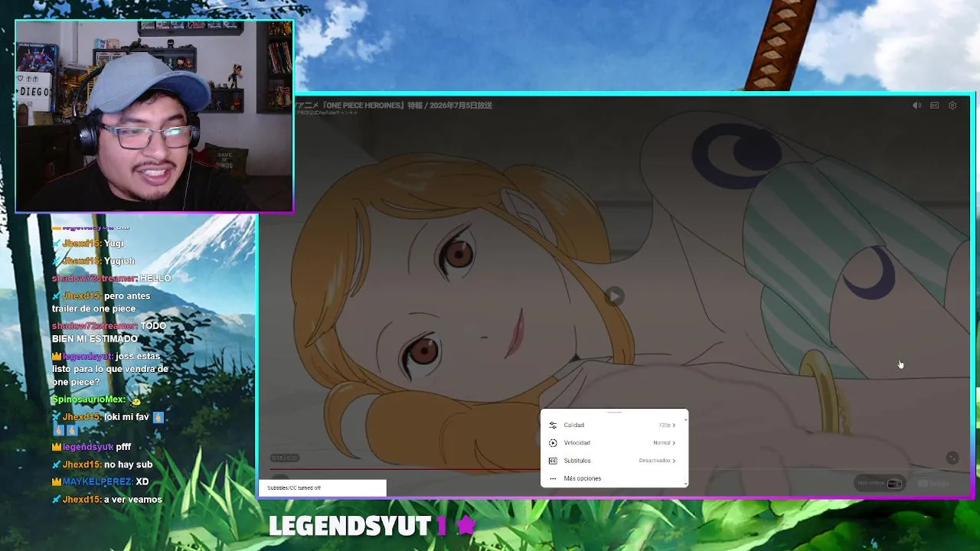The width and height of the screenshot is (980, 551).
Task: Toggle the captions button at the player's top
Action: pyautogui.click(x=935, y=106)
